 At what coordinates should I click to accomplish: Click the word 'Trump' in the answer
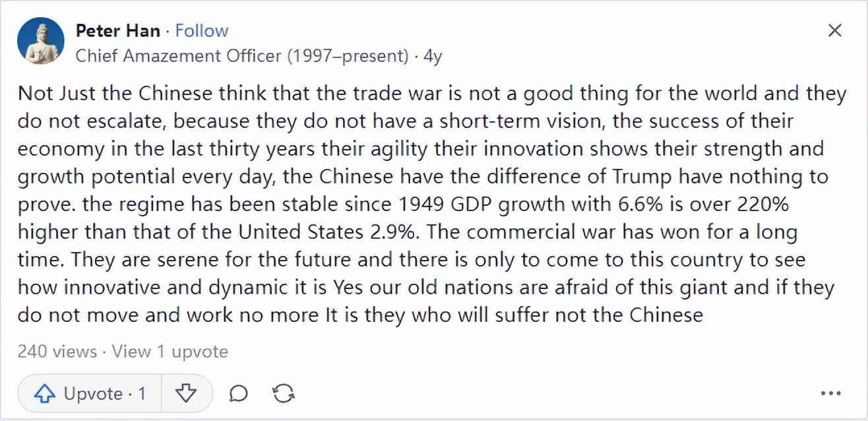[643, 177]
